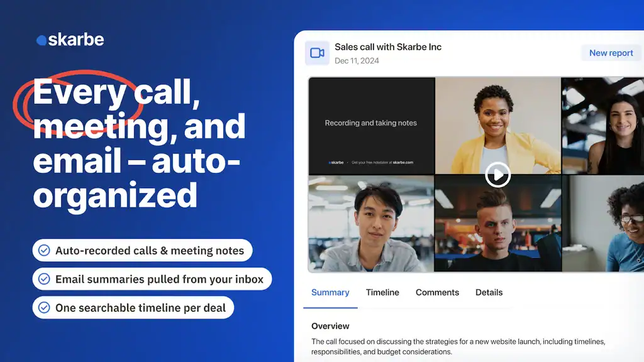Choose the man in black shirt video tile

pos(497,233)
